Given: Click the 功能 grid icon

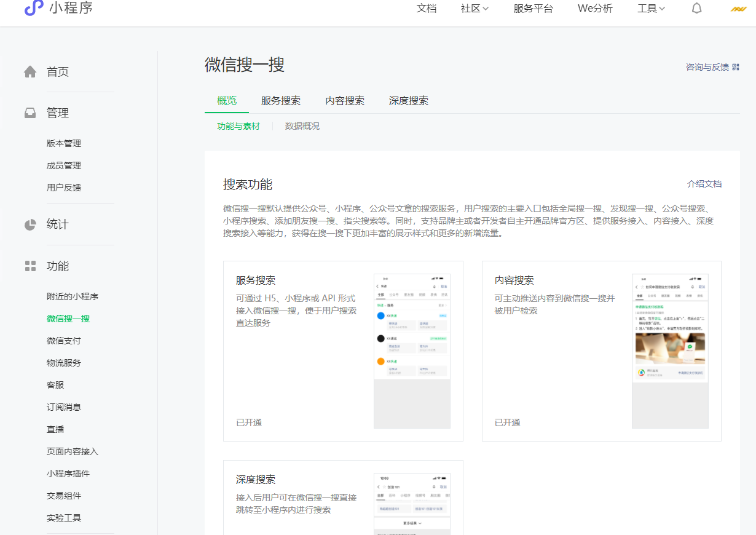Looking at the screenshot, I should [30, 266].
